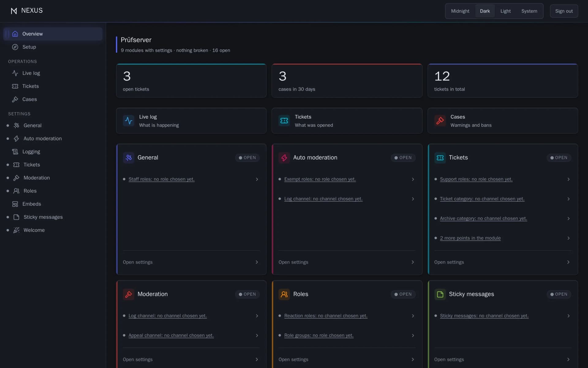Click 2 more points in the module link

[x=470, y=238]
